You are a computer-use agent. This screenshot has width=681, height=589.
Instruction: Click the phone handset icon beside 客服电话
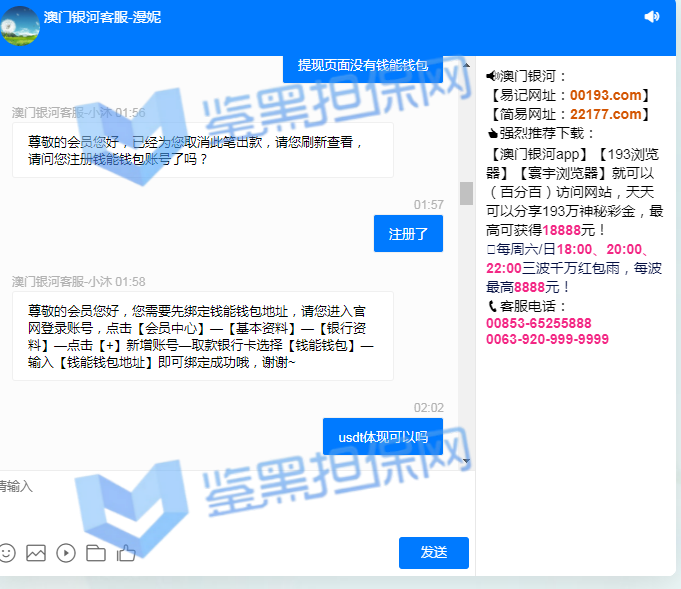[492, 306]
